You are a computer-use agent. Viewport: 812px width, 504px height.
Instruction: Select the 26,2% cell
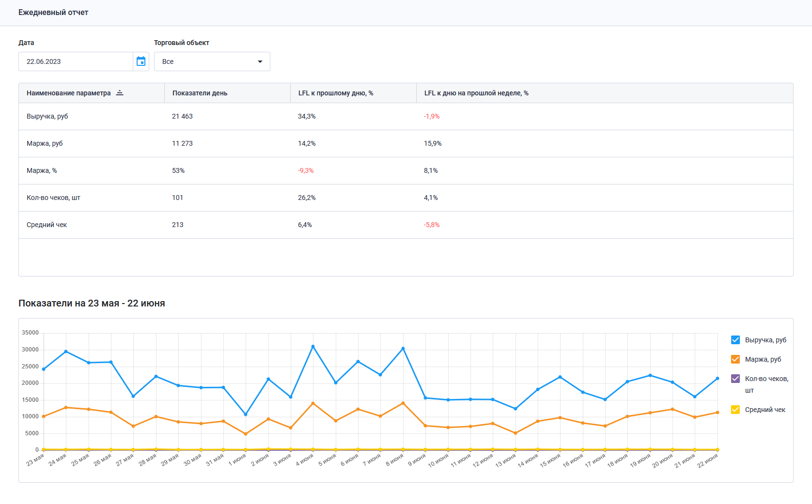coord(307,198)
